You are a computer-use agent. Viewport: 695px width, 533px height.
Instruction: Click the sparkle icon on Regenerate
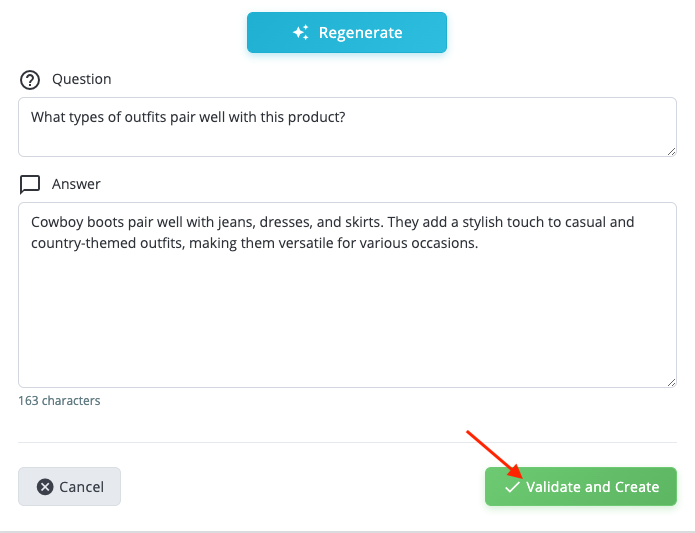click(300, 33)
